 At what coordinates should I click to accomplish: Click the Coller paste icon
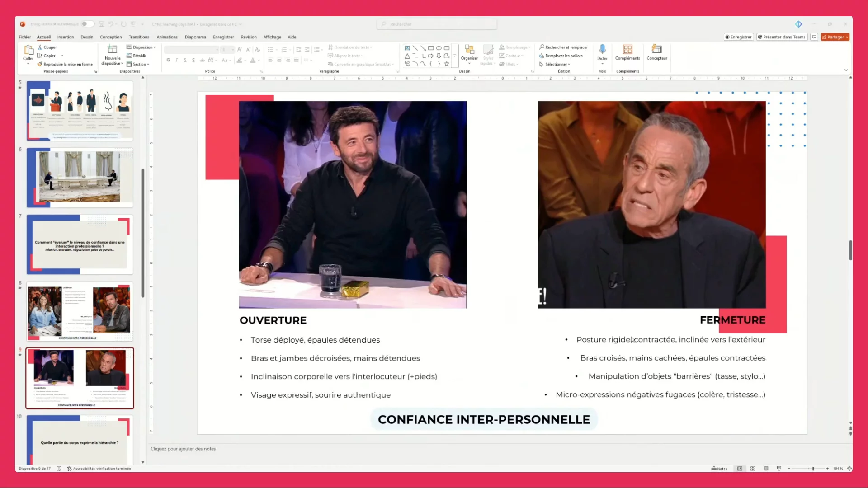tap(28, 50)
